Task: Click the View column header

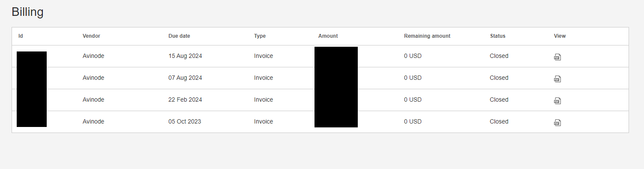Action: 560,36
